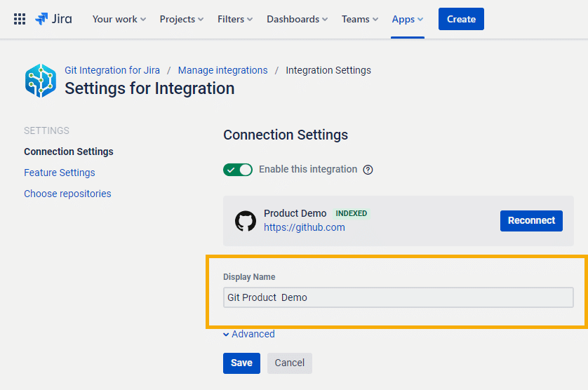The image size is (588, 390).
Task: Select Connection Settings in sidebar
Action: (69, 152)
